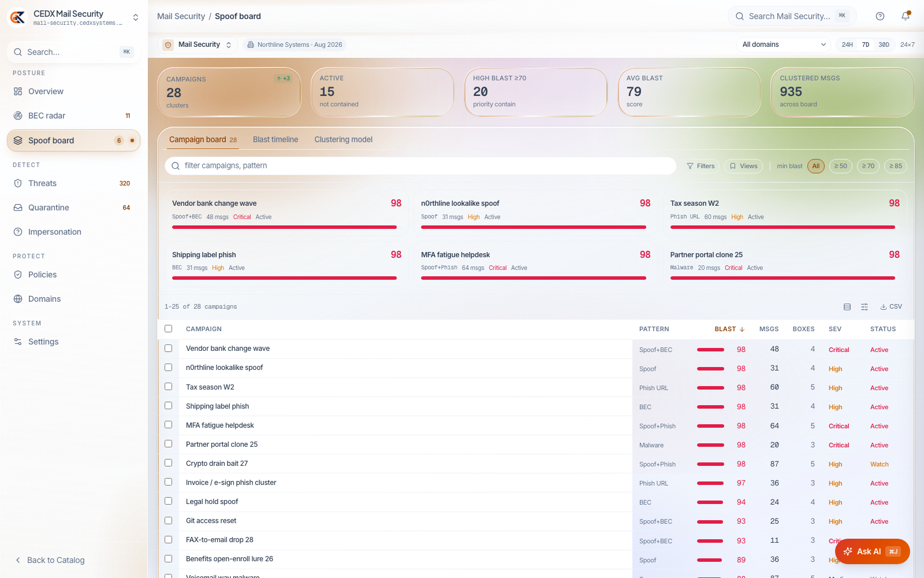Select Spoof board sidebar item
The width and height of the screenshot is (924, 578).
pyautogui.click(x=73, y=140)
